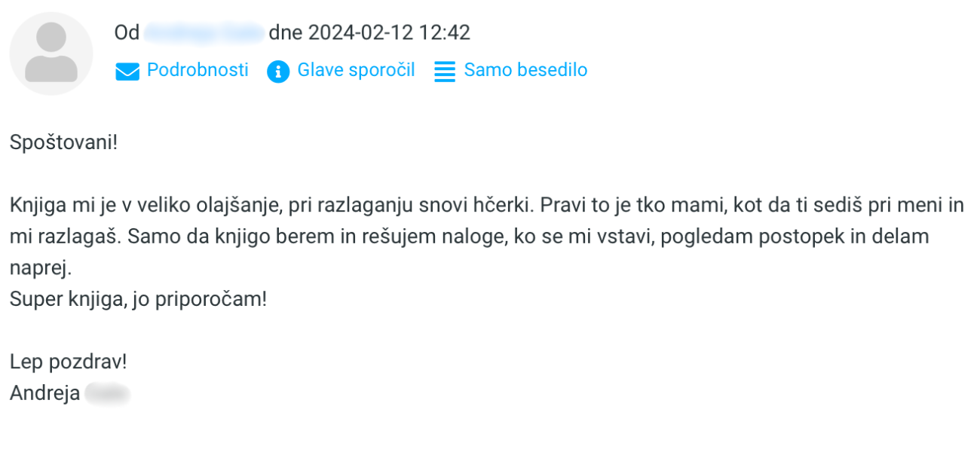Open Podrobnosti message details
Image resolution: width=980 pixels, height=452 pixels.
[x=198, y=70]
